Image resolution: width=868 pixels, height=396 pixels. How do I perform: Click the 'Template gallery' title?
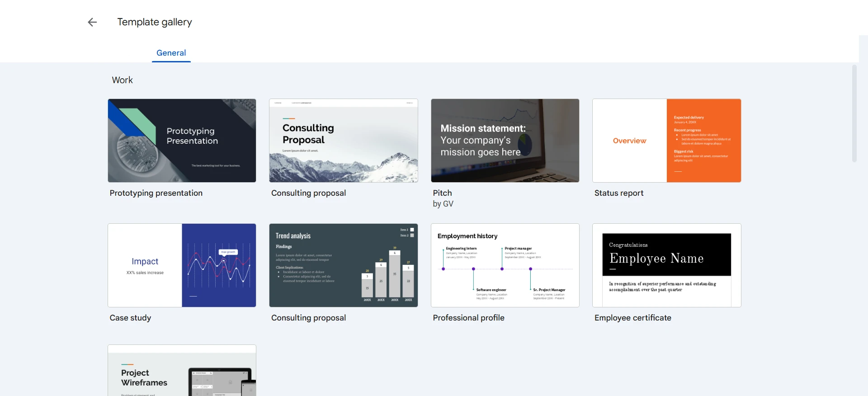coord(155,22)
